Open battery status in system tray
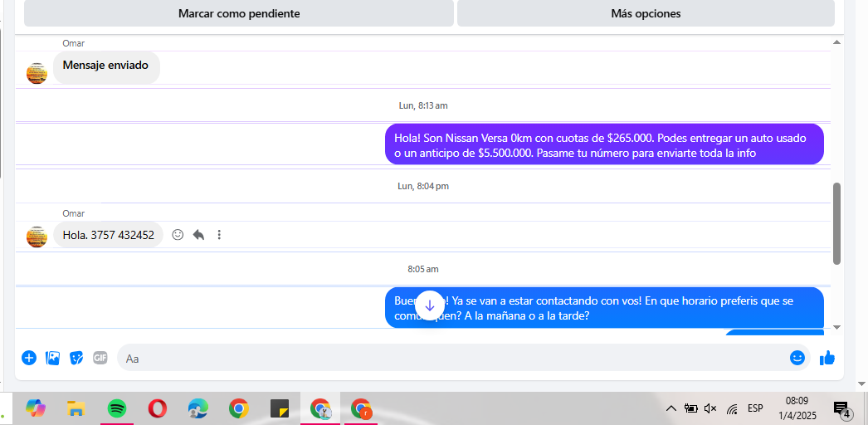Screen dimensions: 868x425 coord(690,409)
